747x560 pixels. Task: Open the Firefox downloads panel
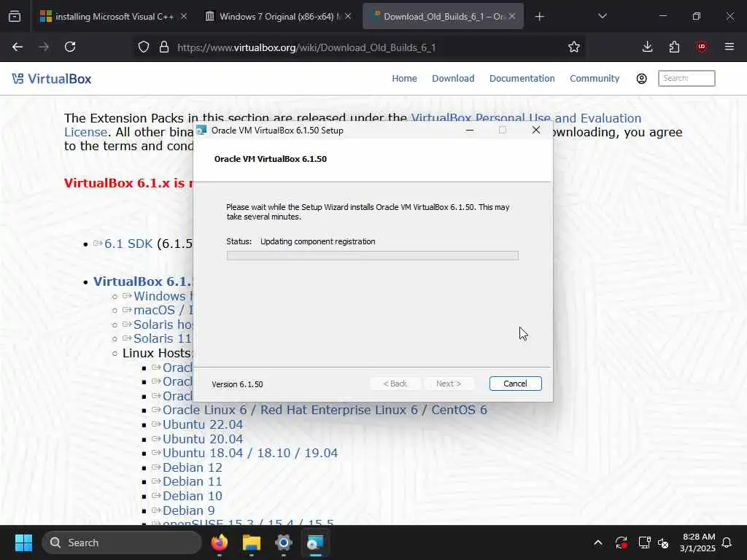click(647, 47)
